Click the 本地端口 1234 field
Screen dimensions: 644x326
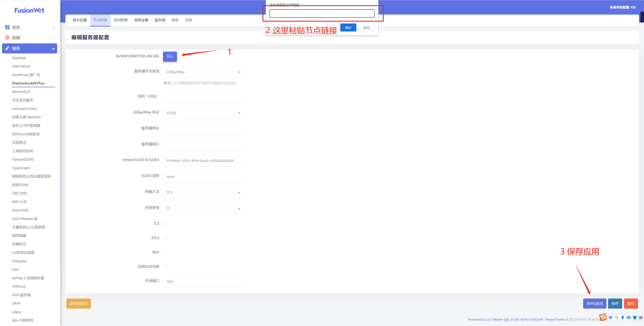point(203,282)
